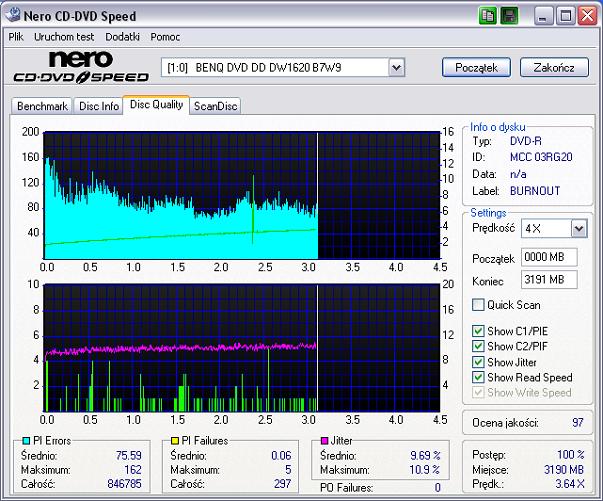Viewport: 603px width, 501px height.
Task: Open the Prędkość 4X speed dropdown
Action: click(x=554, y=229)
